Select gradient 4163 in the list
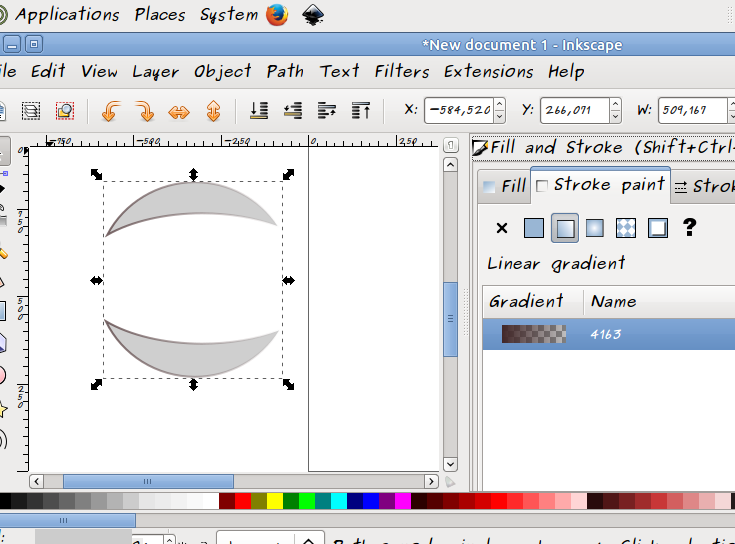Screen dimensions: 735x544 pyautogui.click(x=608, y=334)
